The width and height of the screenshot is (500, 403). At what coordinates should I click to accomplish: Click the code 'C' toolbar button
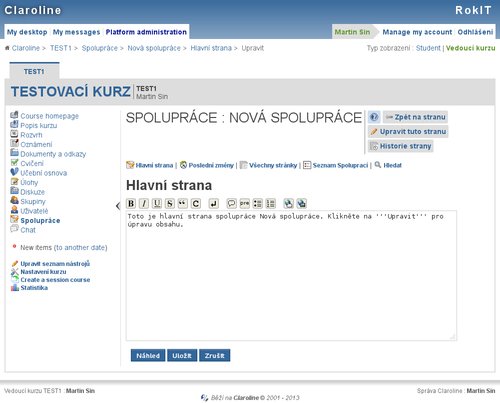point(196,203)
